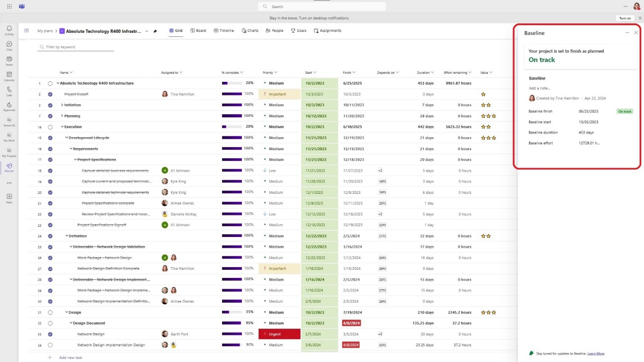Switch to the People tab
This screenshot has height=362, width=644.
click(x=274, y=31)
